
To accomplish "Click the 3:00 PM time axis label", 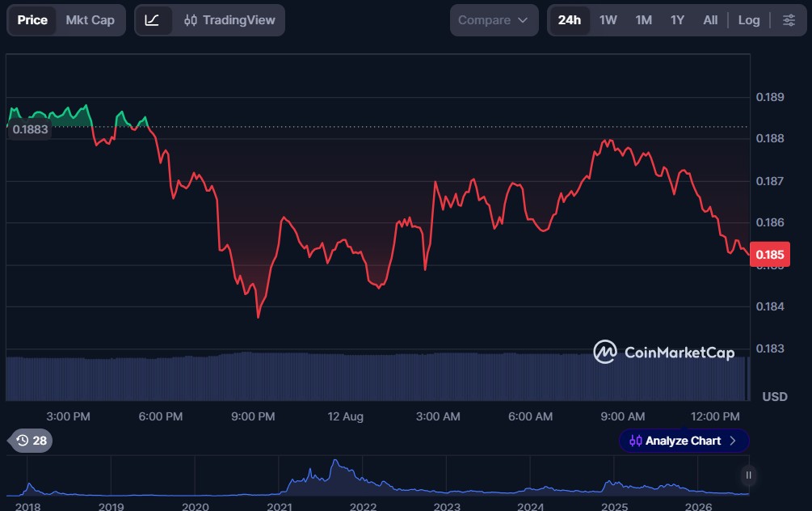I will (x=69, y=416).
